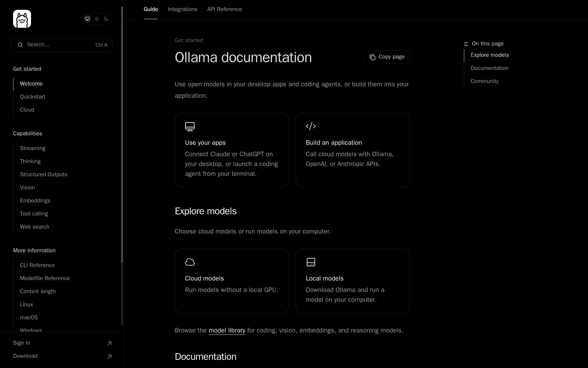
Task: Open the Local models card
Action: tap(353, 281)
